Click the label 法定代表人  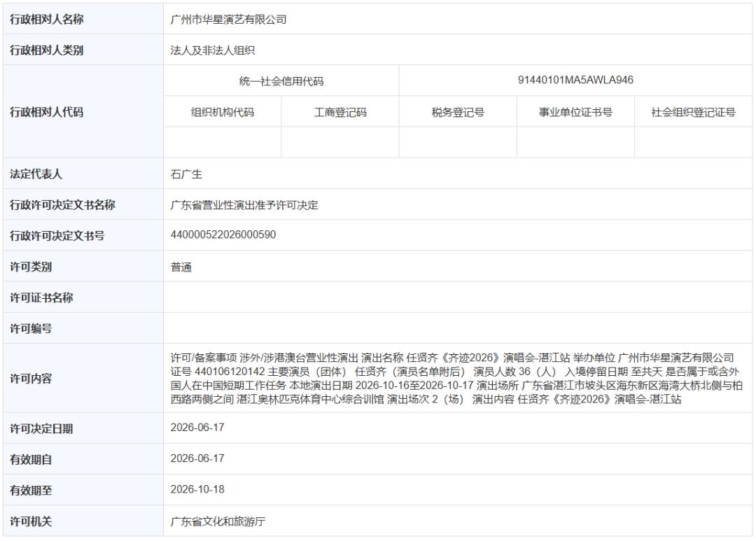click(36, 174)
